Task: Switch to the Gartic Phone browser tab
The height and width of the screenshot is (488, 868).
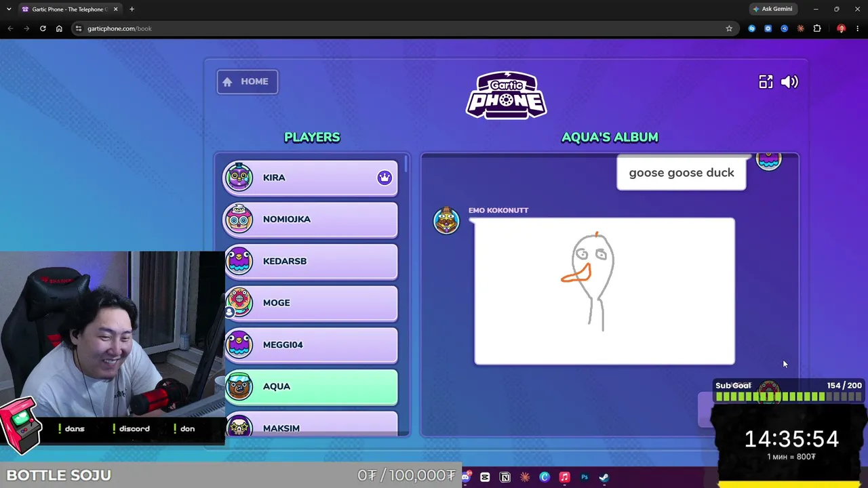Action: tap(69, 9)
